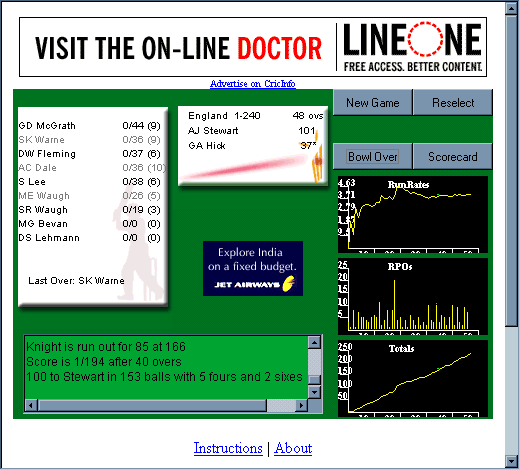Select bowler DW Fleming
This screenshot has height=470, width=520.
pyautogui.click(x=90, y=154)
